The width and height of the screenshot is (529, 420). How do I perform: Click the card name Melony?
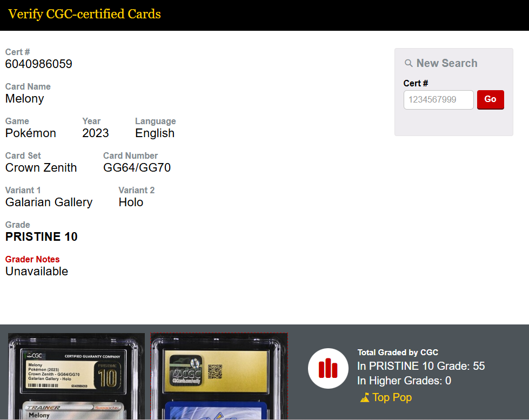tap(25, 98)
